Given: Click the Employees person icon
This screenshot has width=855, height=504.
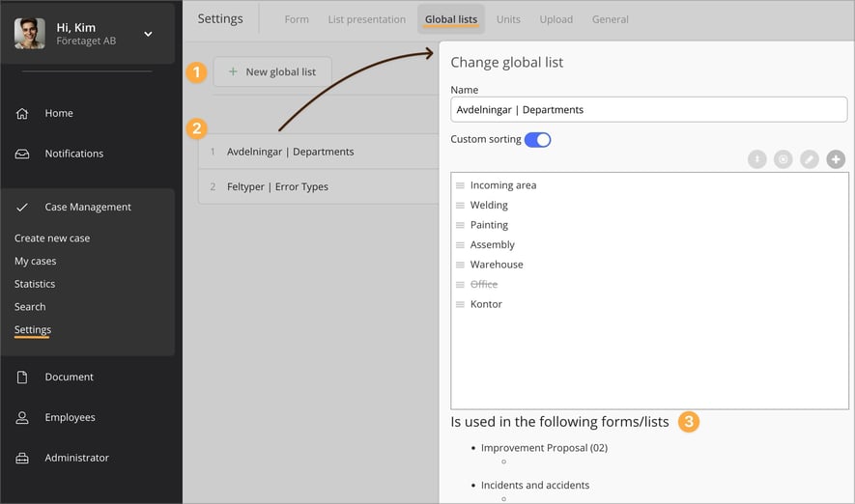Looking at the screenshot, I should pyautogui.click(x=22, y=418).
